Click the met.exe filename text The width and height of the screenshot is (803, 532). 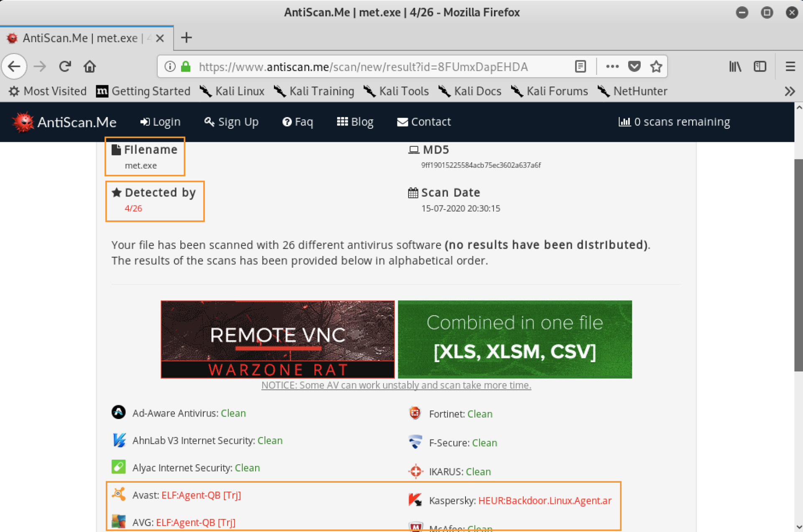(141, 166)
